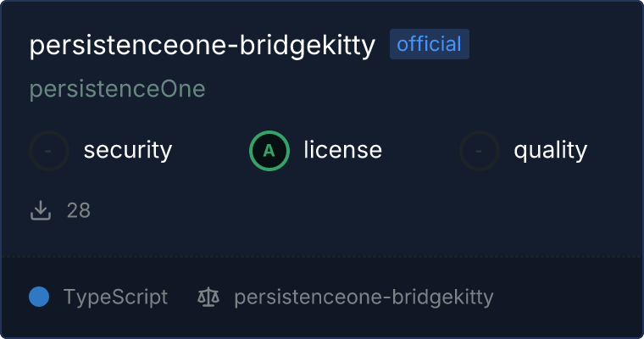Click the balance scales license icon

click(208, 297)
